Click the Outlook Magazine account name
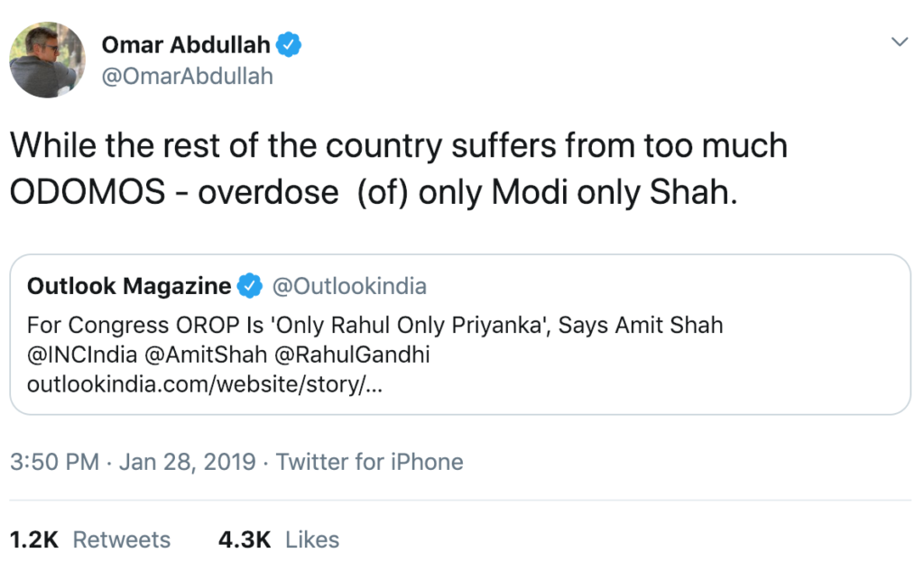 pos(129,287)
